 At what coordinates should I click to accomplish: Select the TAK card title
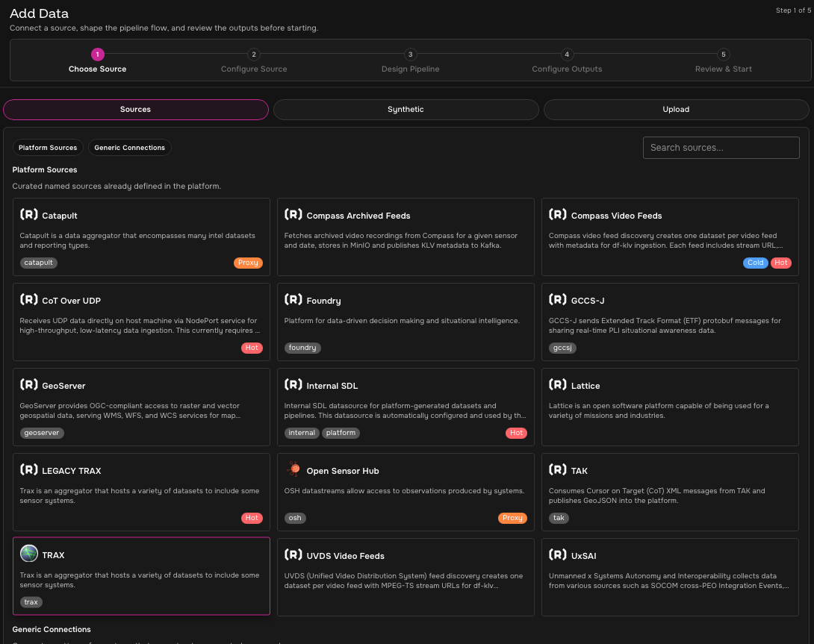[x=580, y=471]
